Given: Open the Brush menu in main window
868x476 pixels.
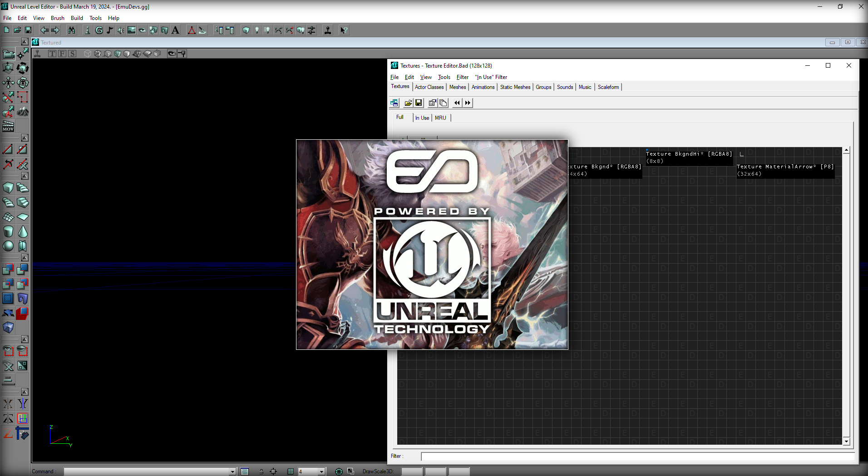Looking at the screenshot, I should pos(58,18).
